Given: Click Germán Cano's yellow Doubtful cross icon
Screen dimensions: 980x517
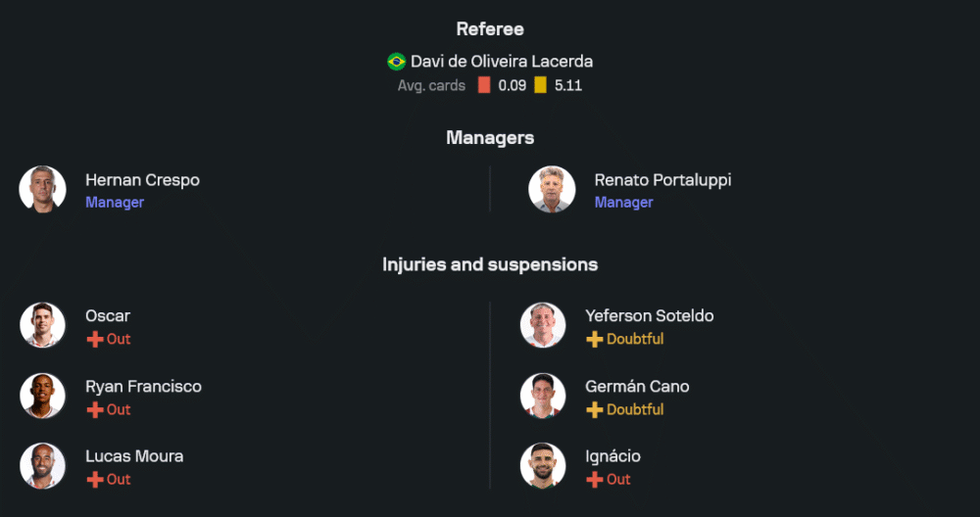Looking at the screenshot, I should tap(595, 410).
